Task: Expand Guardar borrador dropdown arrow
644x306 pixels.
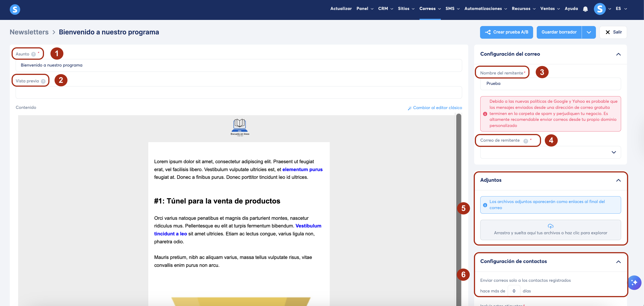Action: pos(588,32)
